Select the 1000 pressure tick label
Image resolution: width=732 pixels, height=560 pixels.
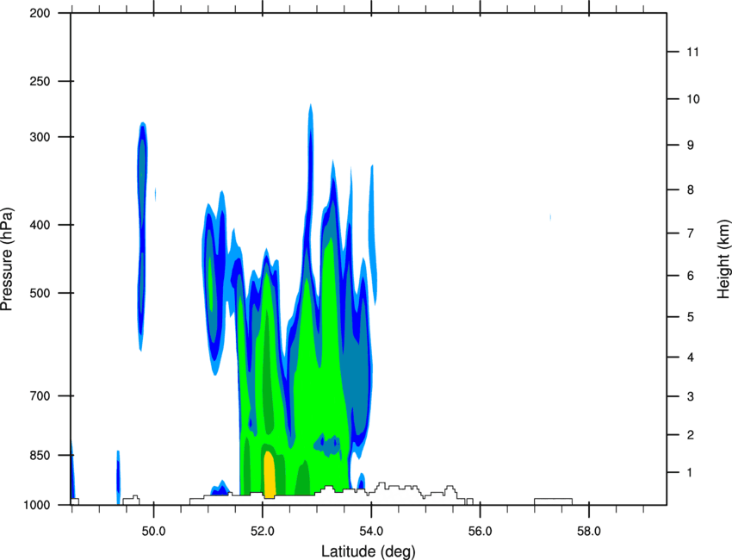tap(37, 506)
